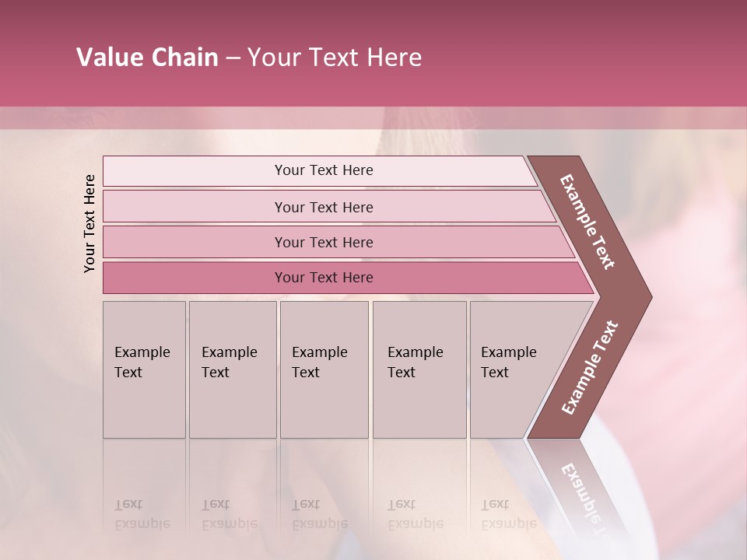Click the mirrored text reflection under the leftmost box
This screenshot has width=747, height=560.
(x=142, y=513)
